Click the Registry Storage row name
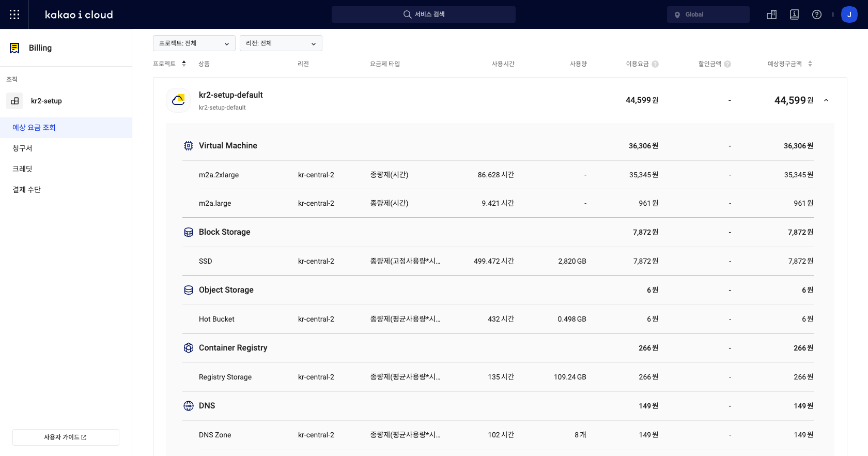The height and width of the screenshot is (456, 868). [x=225, y=377]
